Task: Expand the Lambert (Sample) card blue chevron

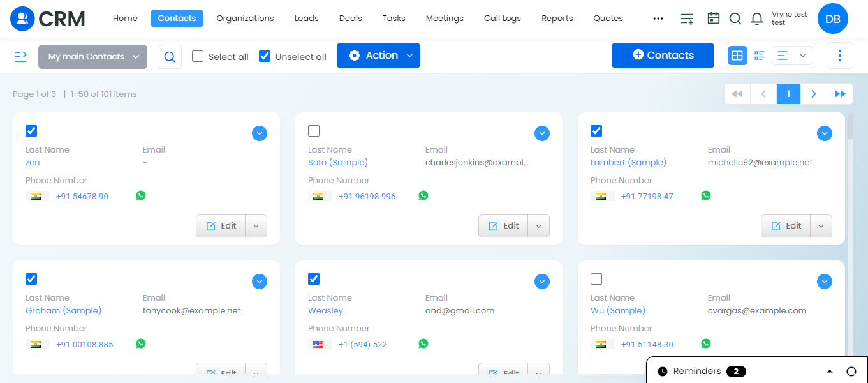Action: [825, 133]
